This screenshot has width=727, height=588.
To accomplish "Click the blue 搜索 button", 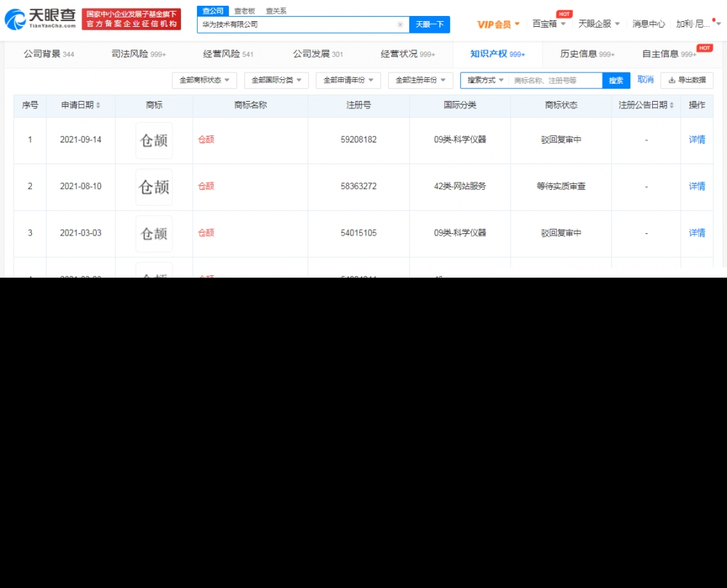I will (x=616, y=80).
